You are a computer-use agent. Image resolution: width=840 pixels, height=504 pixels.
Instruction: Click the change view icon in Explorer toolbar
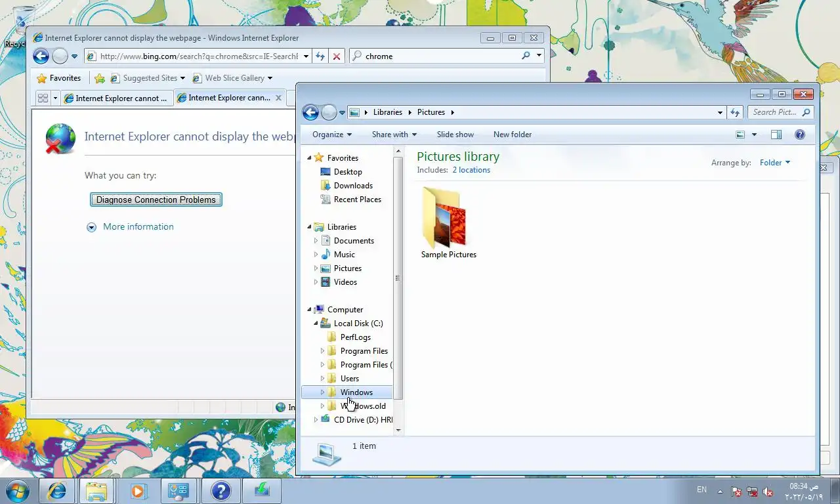tap(740, 135)
